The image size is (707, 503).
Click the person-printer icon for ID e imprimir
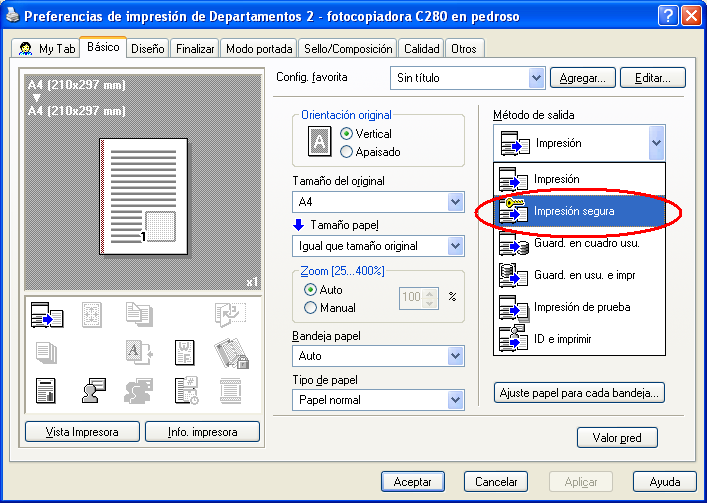coord(513,338)
